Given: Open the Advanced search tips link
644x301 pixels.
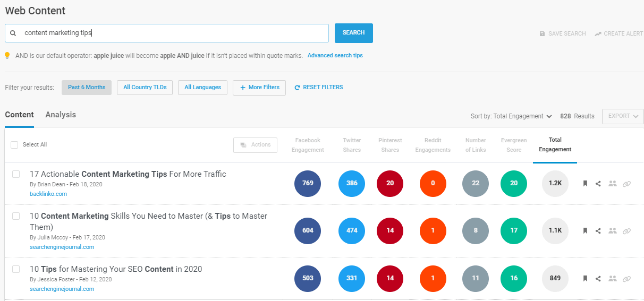Looking at the screenshot, I should [335, 55].
